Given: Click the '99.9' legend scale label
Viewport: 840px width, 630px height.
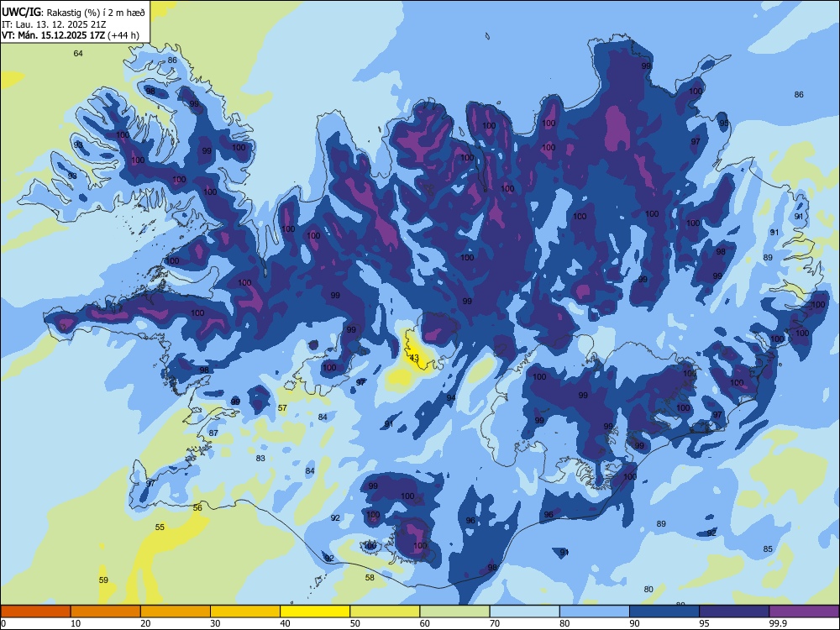Looking at the screenshot, I should (777, 623).
